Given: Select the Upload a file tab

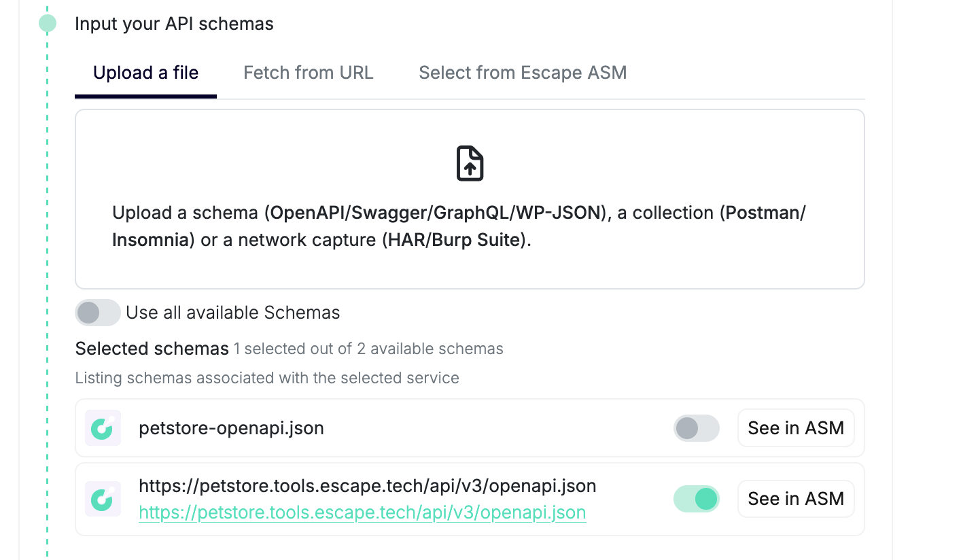Looking at the screenshot, I should pos(145,73).
